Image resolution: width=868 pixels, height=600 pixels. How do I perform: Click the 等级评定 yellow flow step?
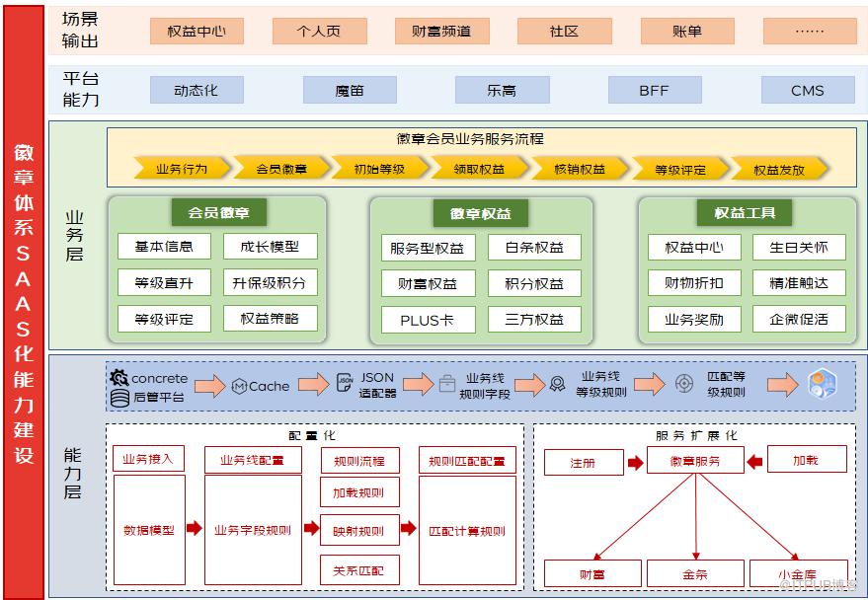(680, 169)
